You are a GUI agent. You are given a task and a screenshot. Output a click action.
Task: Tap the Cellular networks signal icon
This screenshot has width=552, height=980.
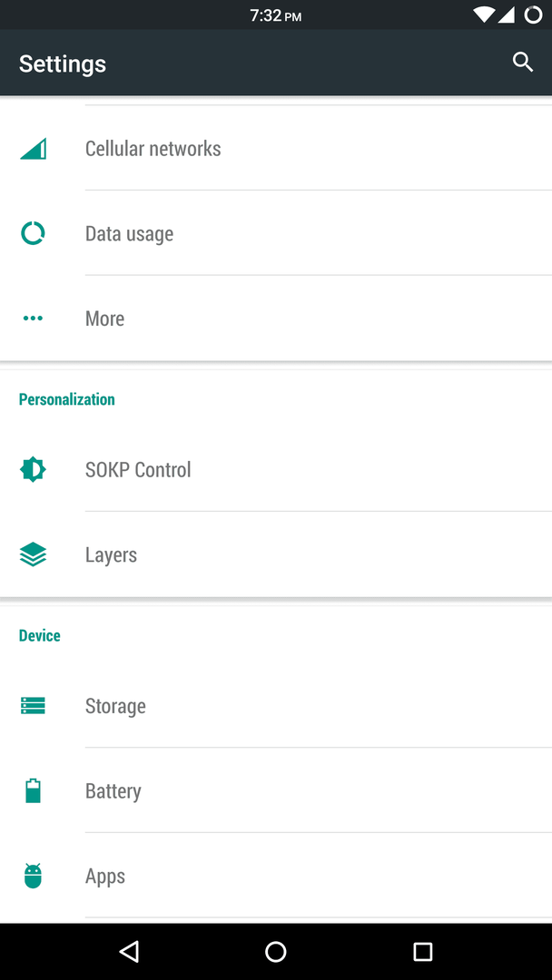[x=33, y=149]
